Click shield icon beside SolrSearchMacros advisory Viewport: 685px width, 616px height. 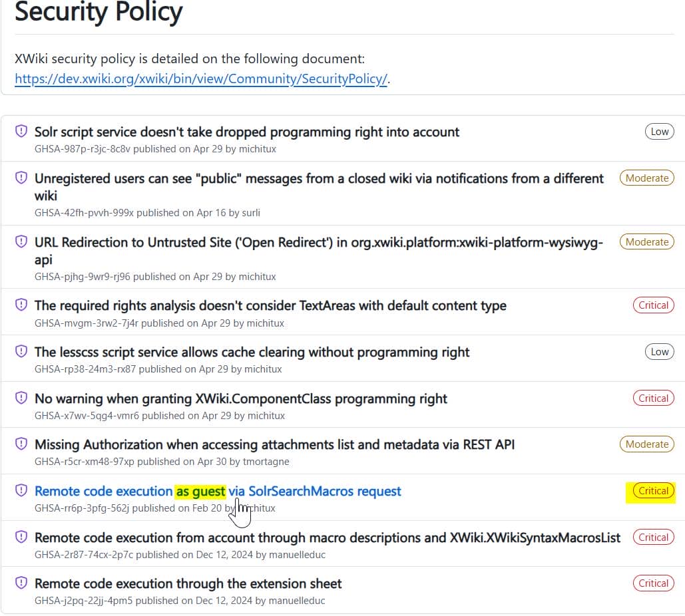[21, 491]
